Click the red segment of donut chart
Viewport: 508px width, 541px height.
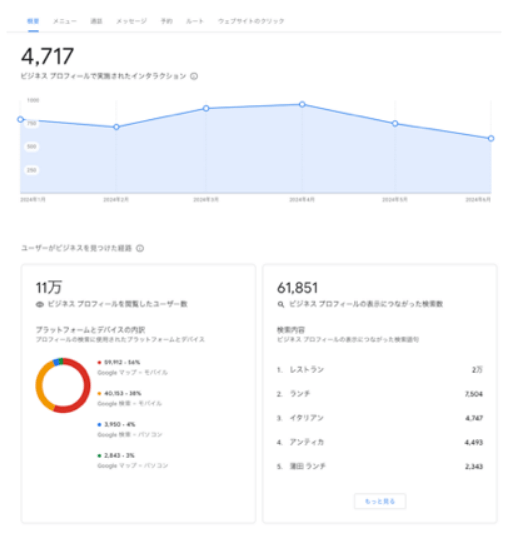pyautogui.click(x=85, y=386)
